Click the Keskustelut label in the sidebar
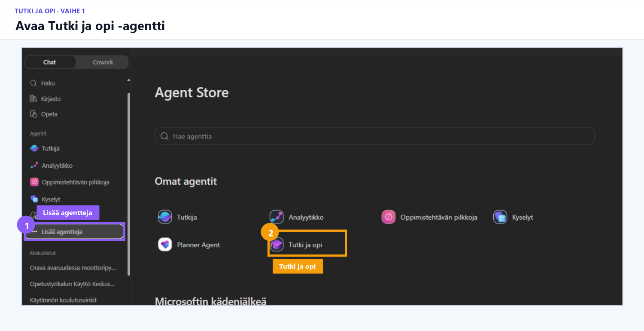Screen dimensions: 644x331 pyautogui.click(x=43, y=253)
